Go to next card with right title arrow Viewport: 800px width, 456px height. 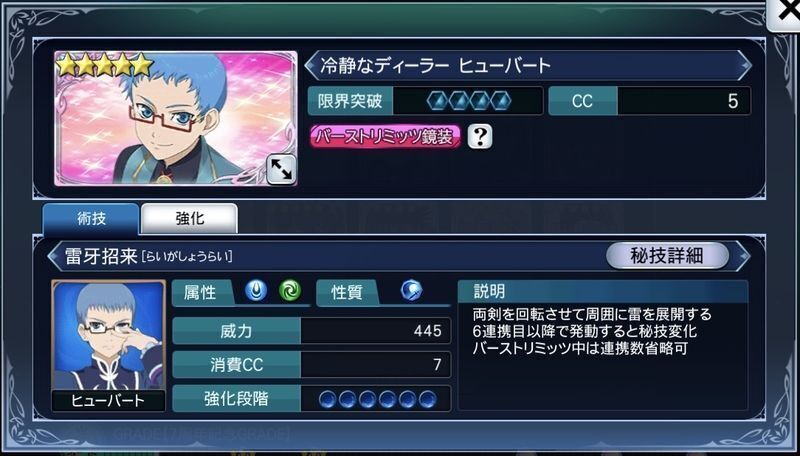[x=745, y=65]
